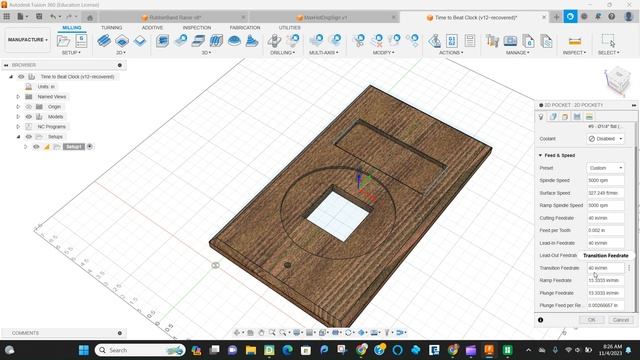The image size is (640, 360).
Task: Select the 2D Adaptive Clearing tool
Action: [104, 41]
